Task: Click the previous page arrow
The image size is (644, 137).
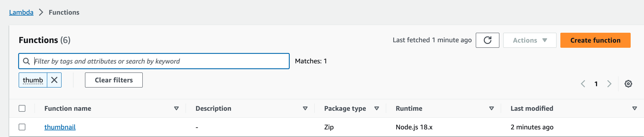Action: tap(583, 84)
